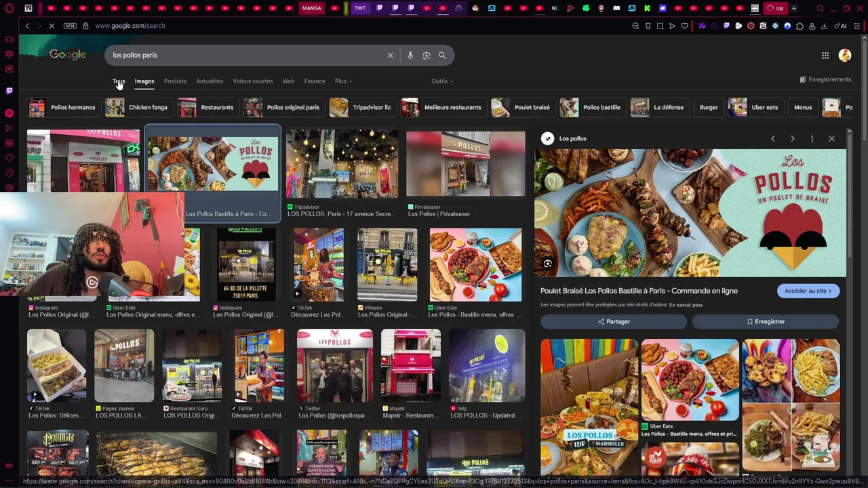868x488 pixels.
Task: Click the browser address bar URL
Action: [x=130, y=26]
